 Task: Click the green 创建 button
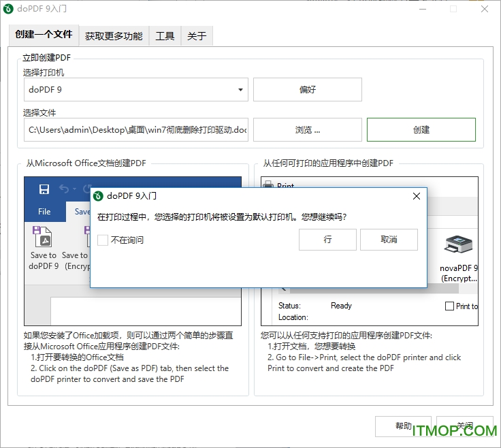coord(421,130)
